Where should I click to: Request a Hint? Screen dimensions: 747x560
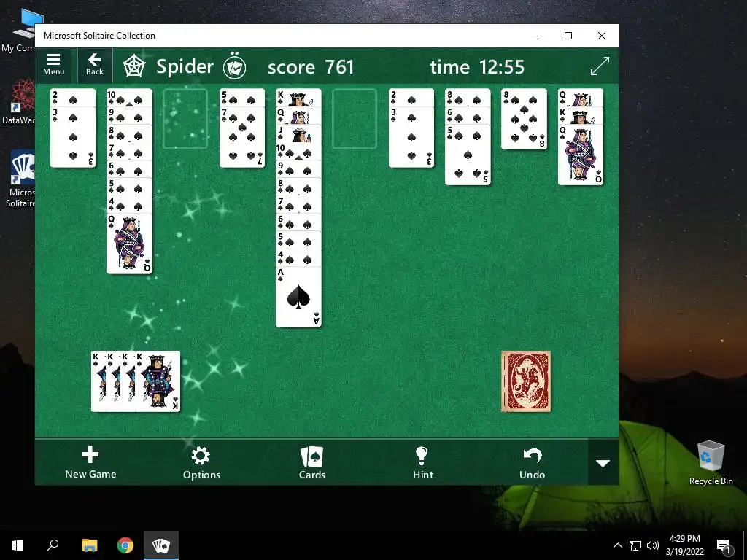423,462
